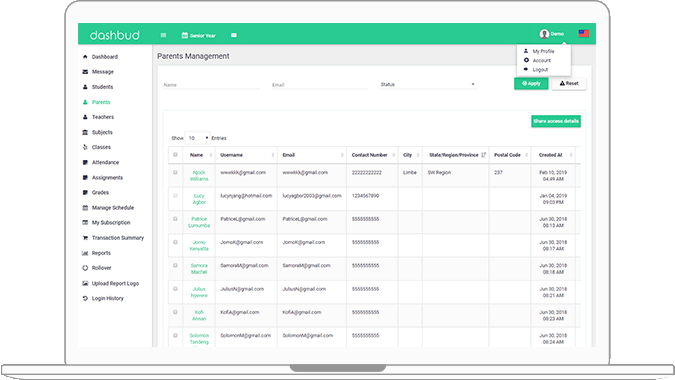The width and height of the screenshot is (675, 380).
Task: Click the Manage Schedule calendar icon
Action: pos(85,207)
